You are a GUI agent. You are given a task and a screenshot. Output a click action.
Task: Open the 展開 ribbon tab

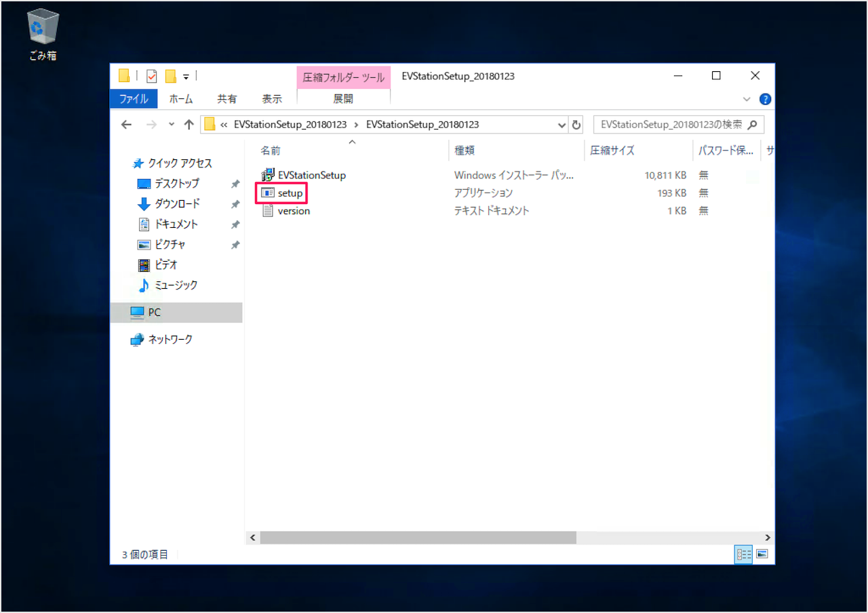point(343,99)
